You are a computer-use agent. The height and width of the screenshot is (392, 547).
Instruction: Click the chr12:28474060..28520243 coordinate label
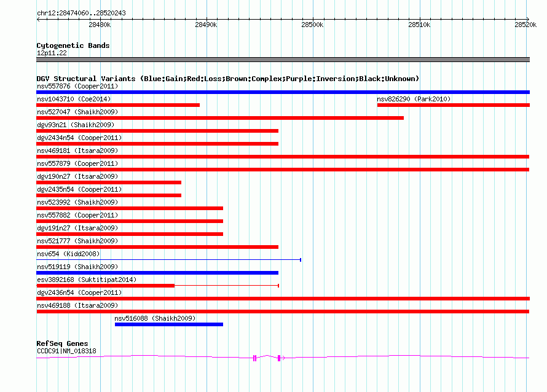[81, 13]
